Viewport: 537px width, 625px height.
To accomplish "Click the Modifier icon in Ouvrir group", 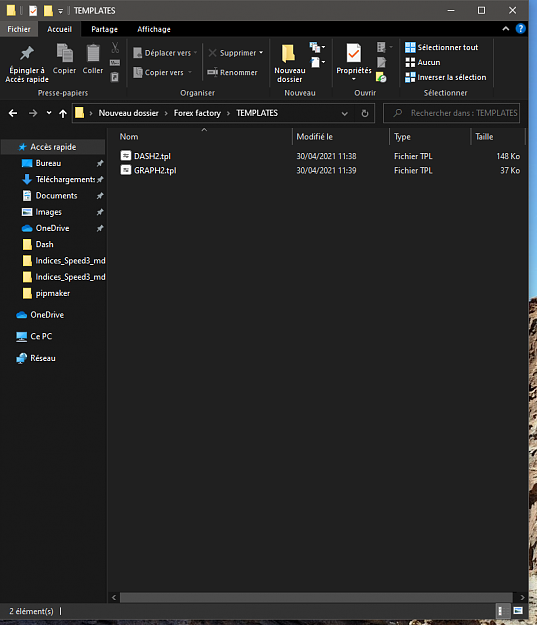I will click(382, 62).
